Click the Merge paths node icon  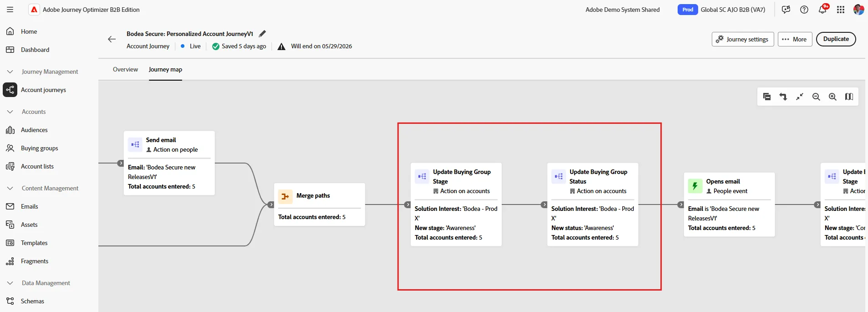[x=285, y=196]
